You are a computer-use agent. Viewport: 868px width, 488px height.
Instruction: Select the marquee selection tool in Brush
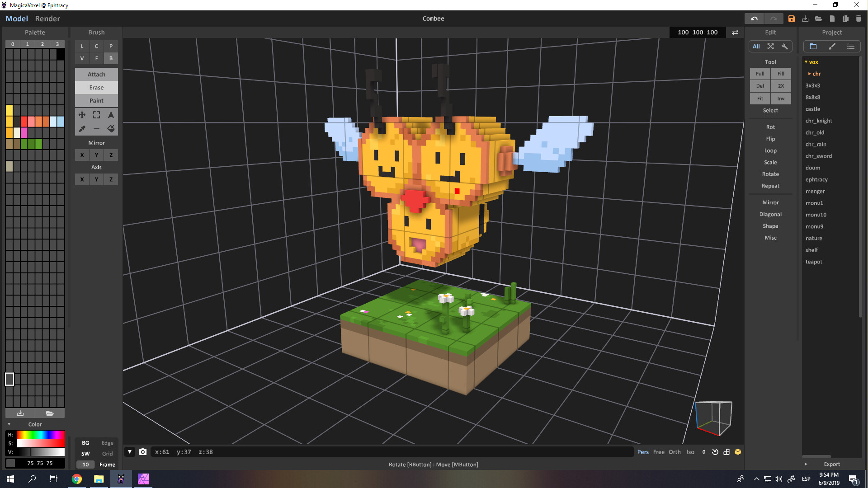[96, 115]
